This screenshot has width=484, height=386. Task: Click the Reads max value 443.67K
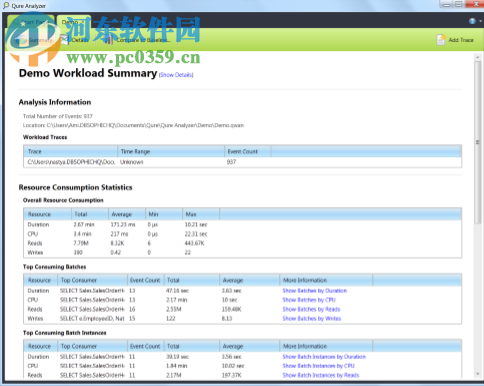[x=194, y=243]
